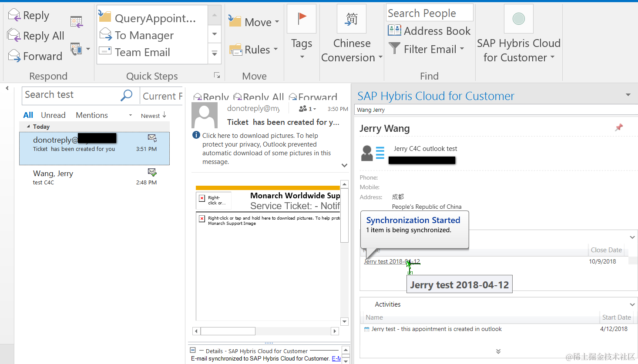The image size is (638, 364).
Task: Select the donotreply ticket email
Action: [x=94, y=148]
